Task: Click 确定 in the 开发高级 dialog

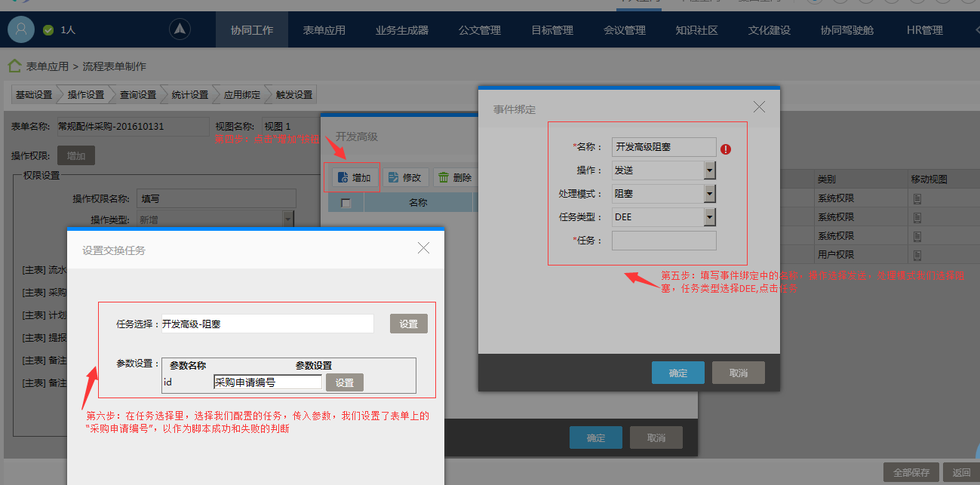Action: click(596, 437)
